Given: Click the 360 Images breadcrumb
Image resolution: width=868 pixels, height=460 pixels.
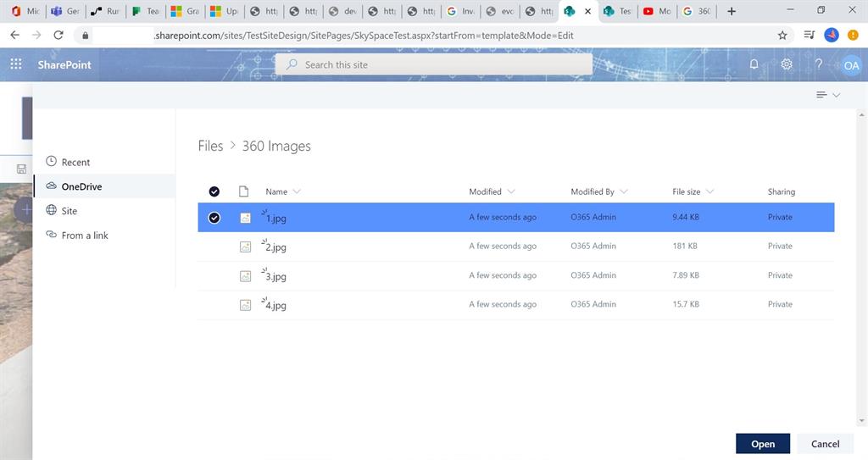Looking at the screenshot, I should coord(276,146).
